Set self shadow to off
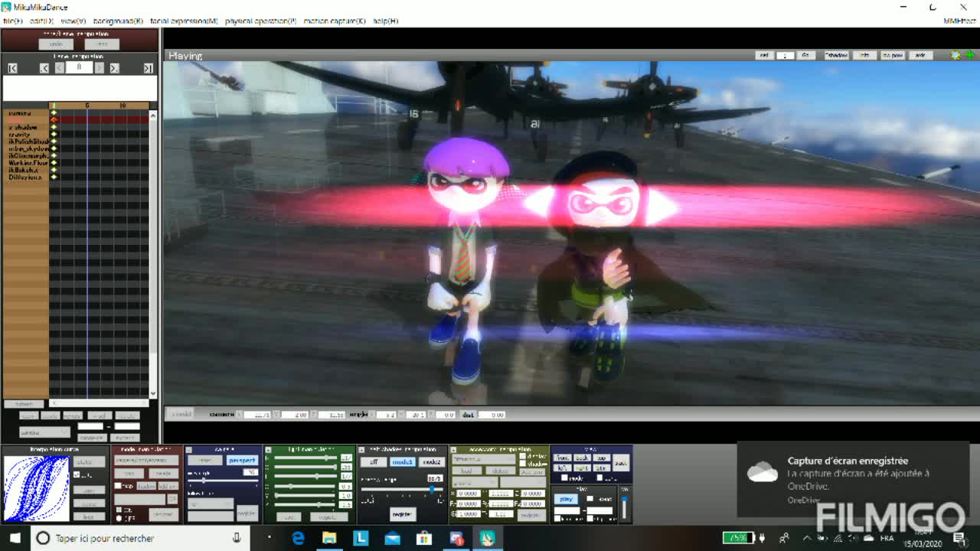Viewport: 980px width, 551px height. click(x=374, y=462)
